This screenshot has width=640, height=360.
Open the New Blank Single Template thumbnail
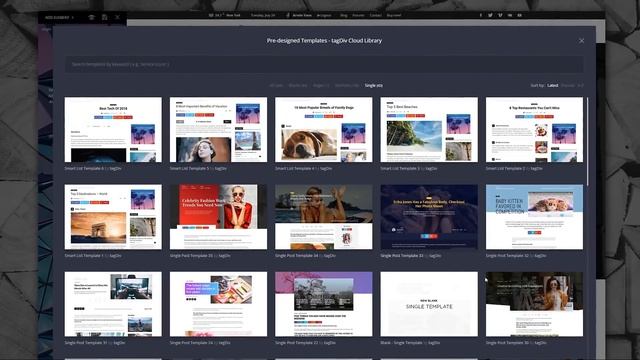pyautogui.click(x=429, y=304)
